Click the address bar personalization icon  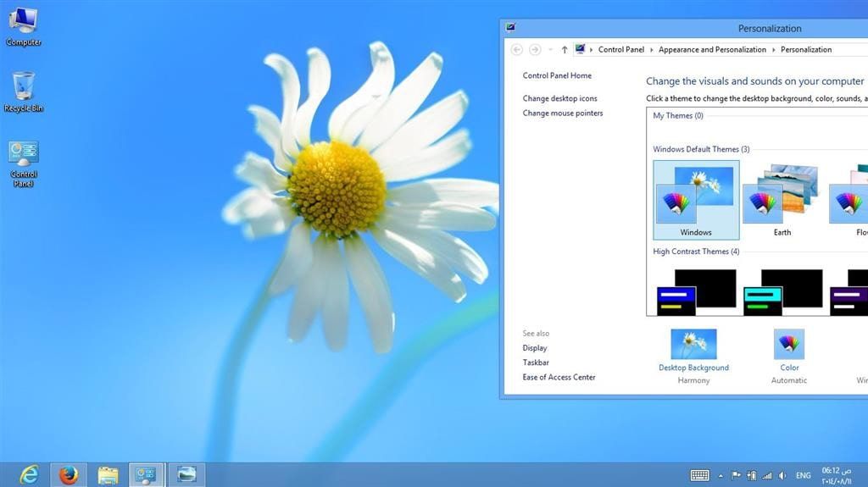(580, 49)
